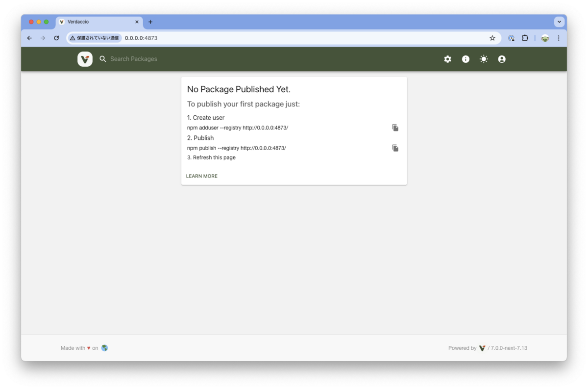Click the version 7.0.0-next-7.13 text

(510, 348)
